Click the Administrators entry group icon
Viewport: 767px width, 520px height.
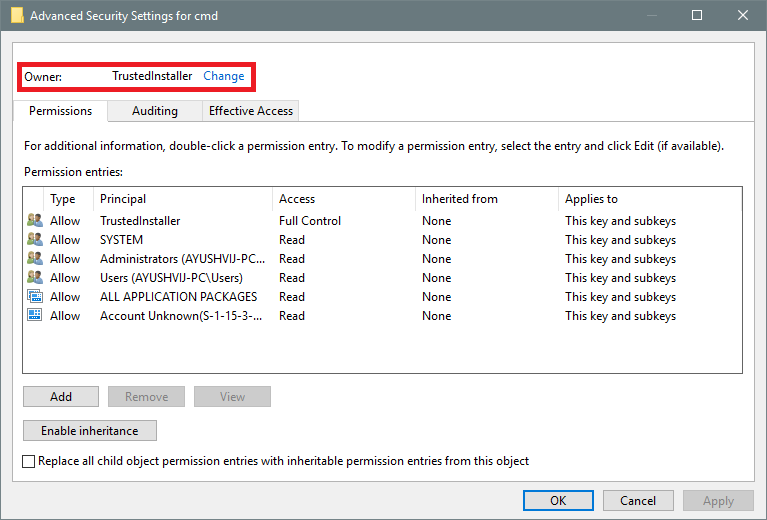[x=35, y=259]
